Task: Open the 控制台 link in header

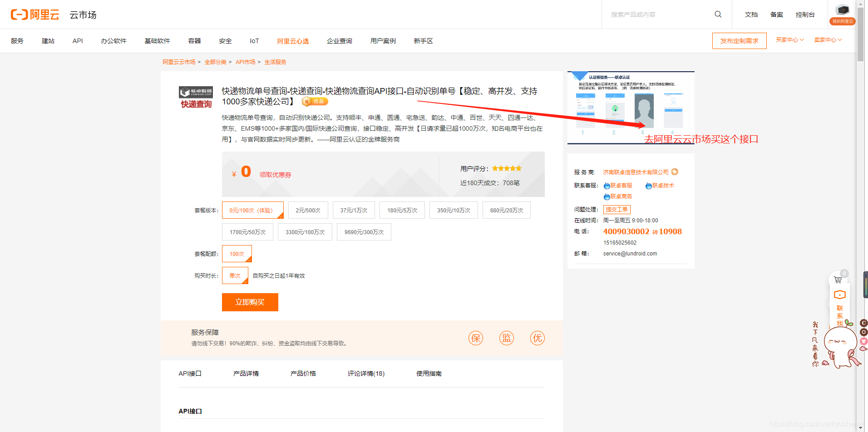Action: coord(805,15)
